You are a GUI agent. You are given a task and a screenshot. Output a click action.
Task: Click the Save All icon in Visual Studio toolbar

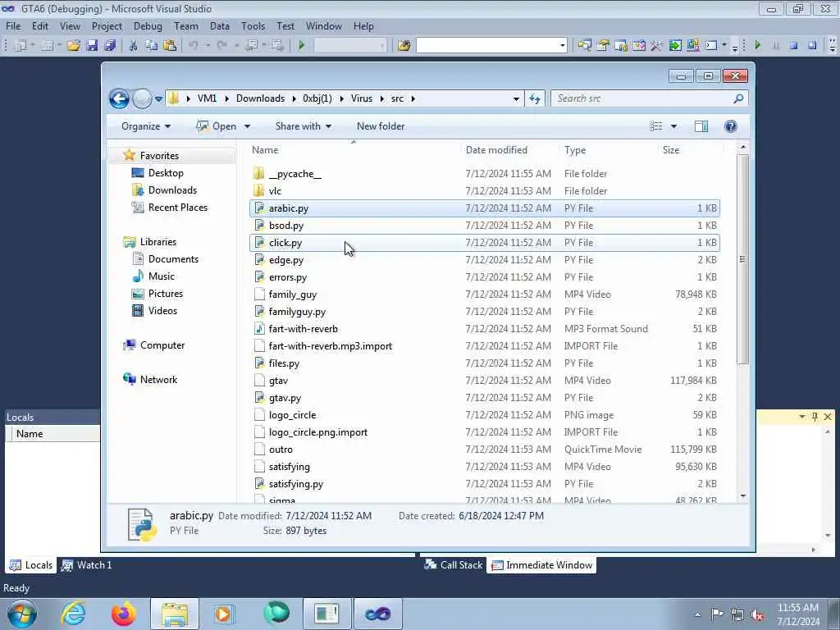click(111, 46)
